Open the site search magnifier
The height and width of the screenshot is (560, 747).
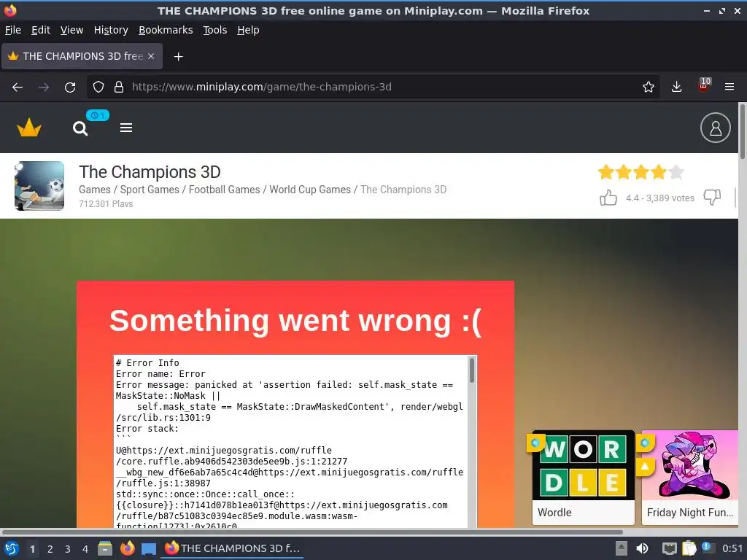pyautogui.click(x=80, y=128)
